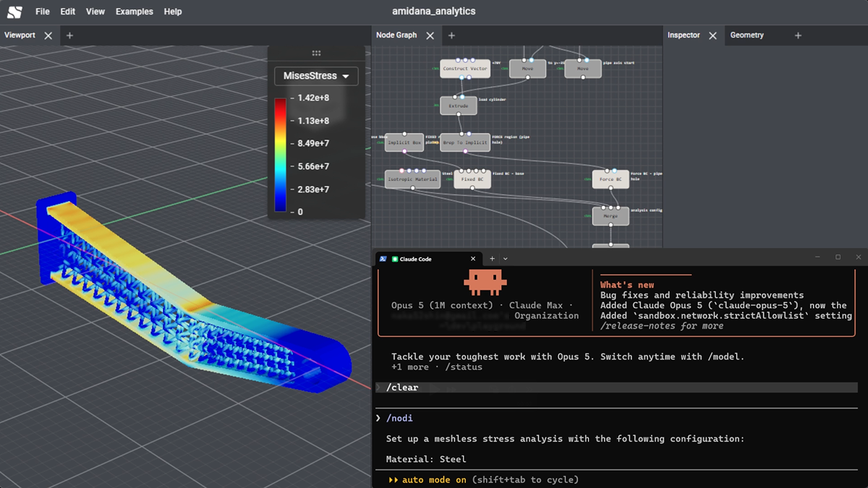
Task: Select the Move node left of pipe-axis Move
Action: [527, 69]
